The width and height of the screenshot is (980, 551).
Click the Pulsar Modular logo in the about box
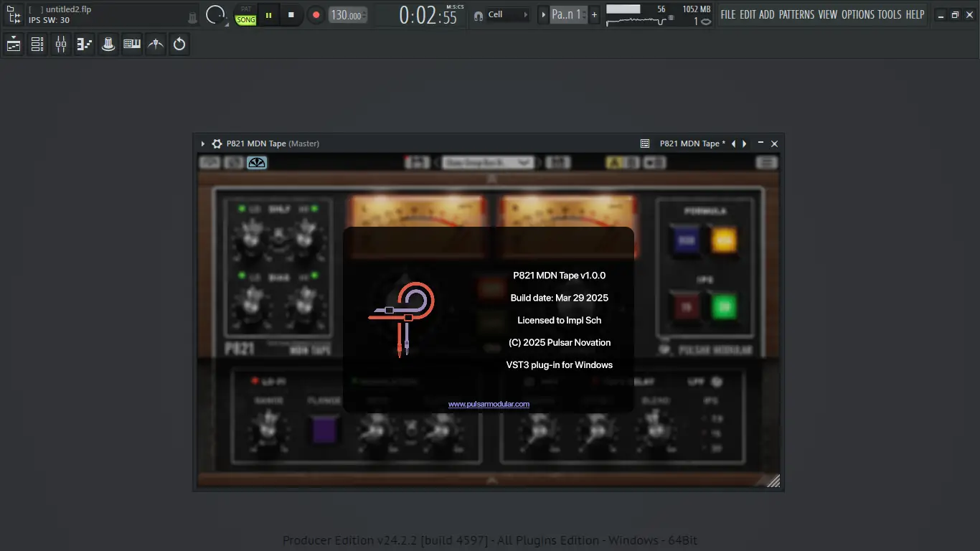pyautogui.click(x=402, y=319)
